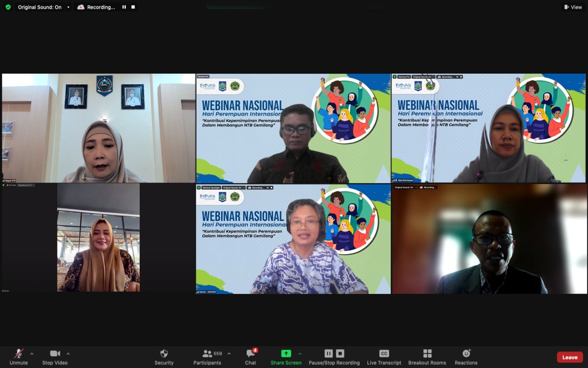Open the Security shield options

164,356
